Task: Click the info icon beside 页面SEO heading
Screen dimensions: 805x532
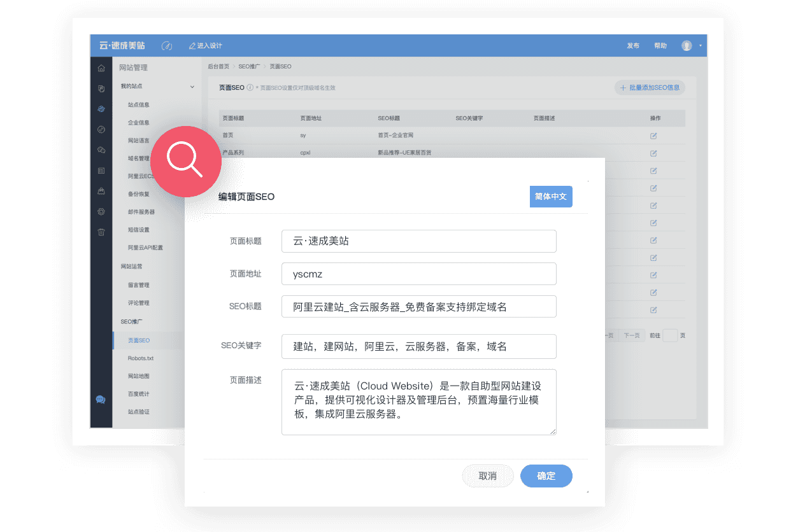Action: click(x=250, y=88)
